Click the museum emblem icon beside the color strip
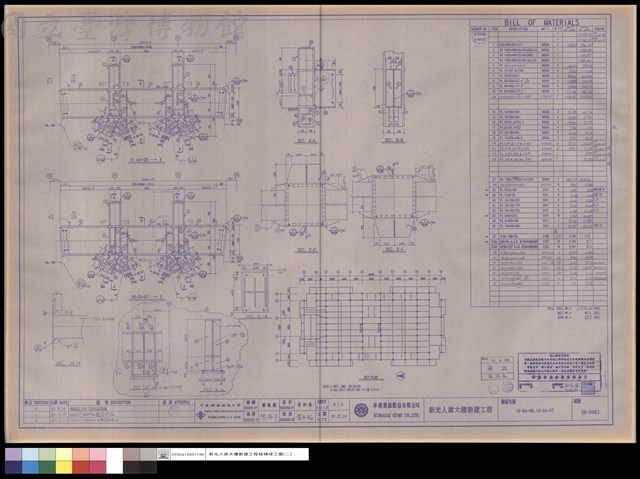The width and height of the screenshot is (640, 479). [163, 454]
